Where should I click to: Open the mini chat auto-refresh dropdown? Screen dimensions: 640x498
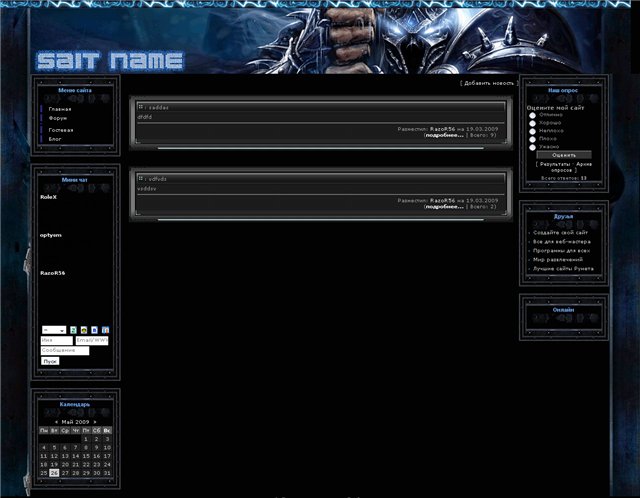tap(54, 330)
